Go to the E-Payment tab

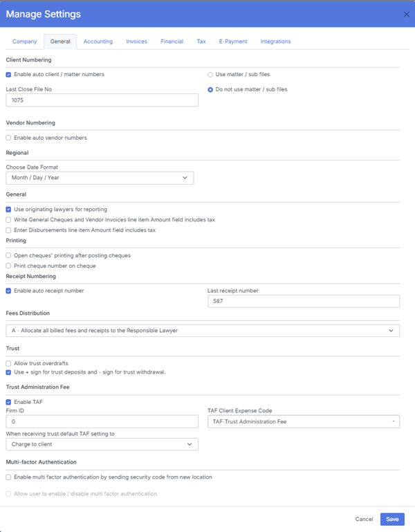point(233,42)
